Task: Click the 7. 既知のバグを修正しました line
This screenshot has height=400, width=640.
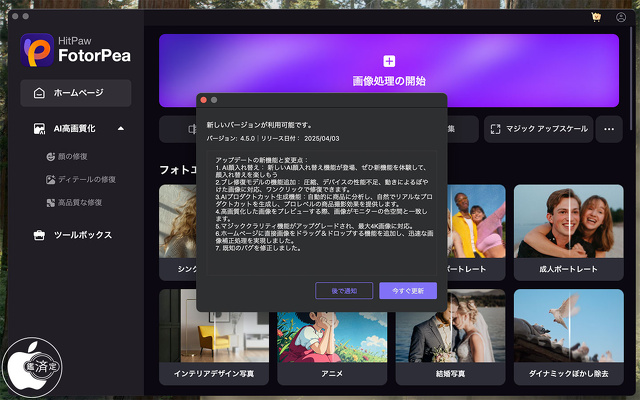Action: [x=258, y=248]
